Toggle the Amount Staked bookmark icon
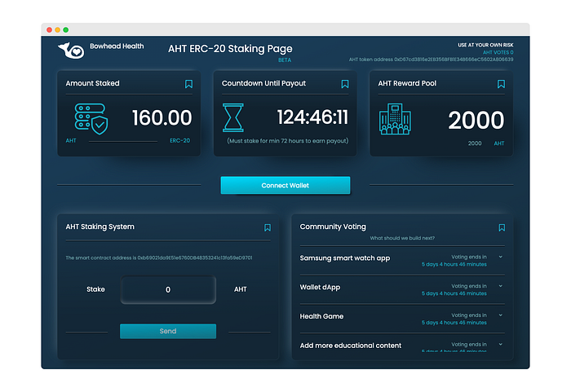The image size is (571, 392). click(x=188, y=84)
